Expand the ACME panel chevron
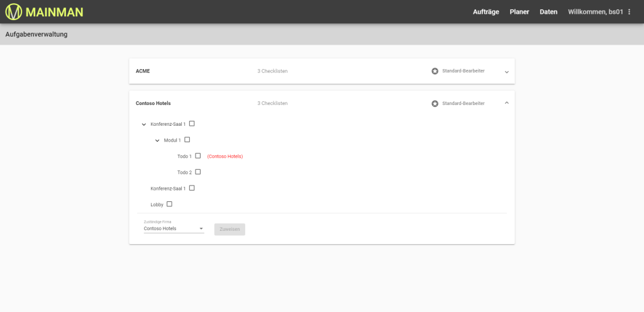The height and width of the screenshot is (312, 644). coord(506,72)
